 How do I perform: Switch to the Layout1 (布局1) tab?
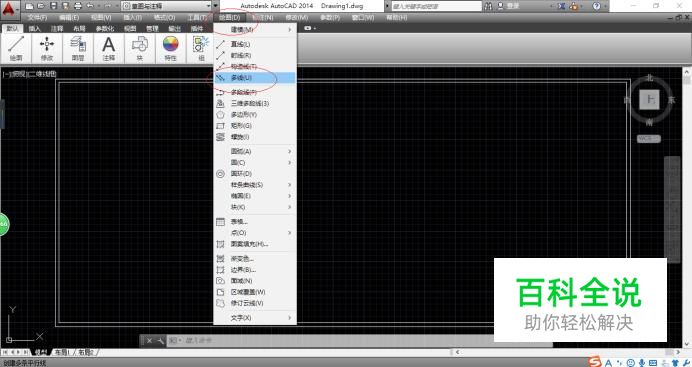coord(61,352)
